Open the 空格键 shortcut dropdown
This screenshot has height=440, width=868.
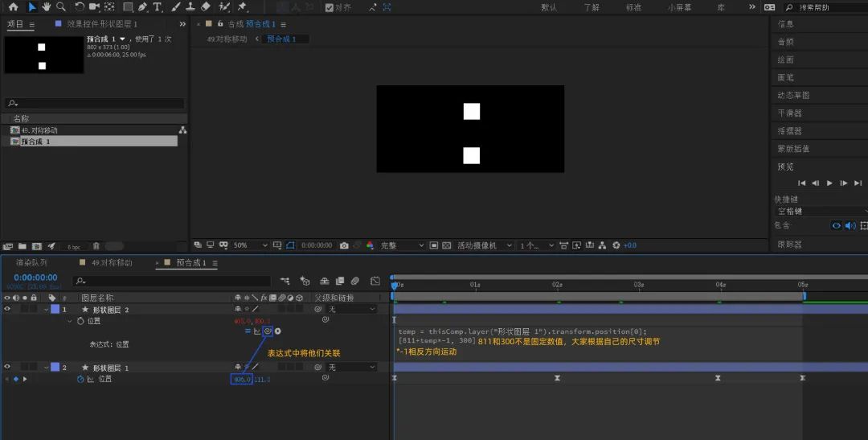pyautogui.click(x=821, y=211)
